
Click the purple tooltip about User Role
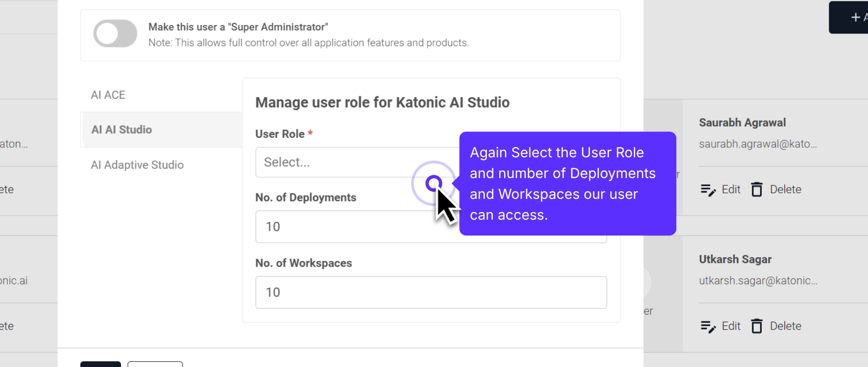tap(567, 183)
